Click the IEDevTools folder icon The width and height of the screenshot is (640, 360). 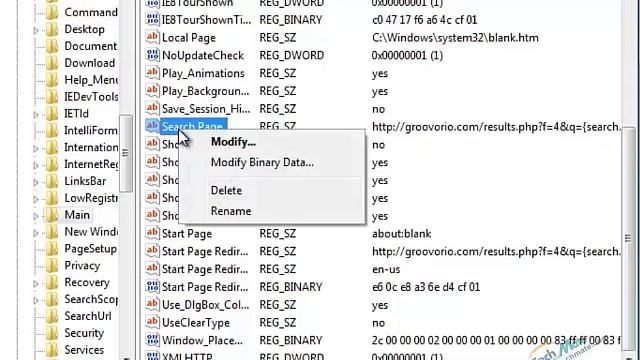(52, 97)
